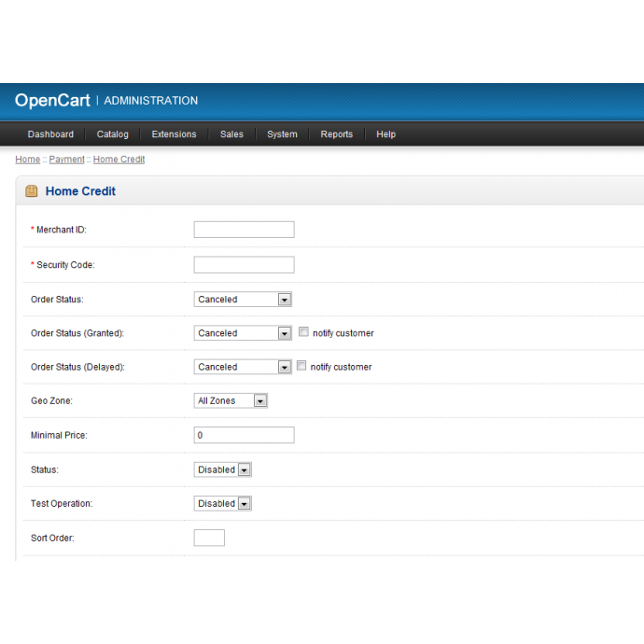Focus the Security Code field
Screen dimensions: 644x644
[244, 265]
